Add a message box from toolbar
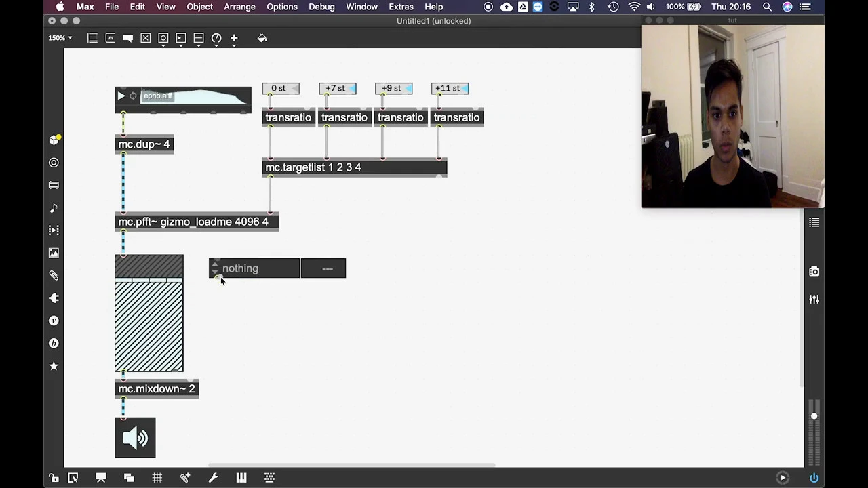The height and width of the screenshot is (488, 868). coord(110,38)
